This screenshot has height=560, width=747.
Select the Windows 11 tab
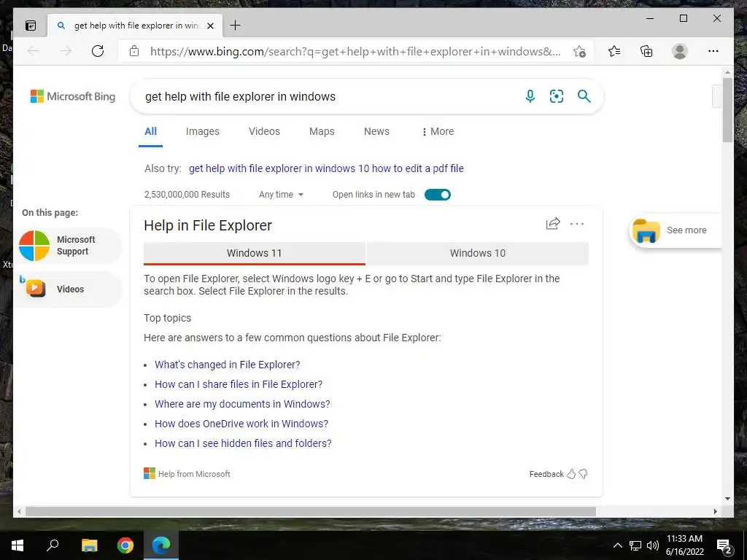click(x=255, y=253)
